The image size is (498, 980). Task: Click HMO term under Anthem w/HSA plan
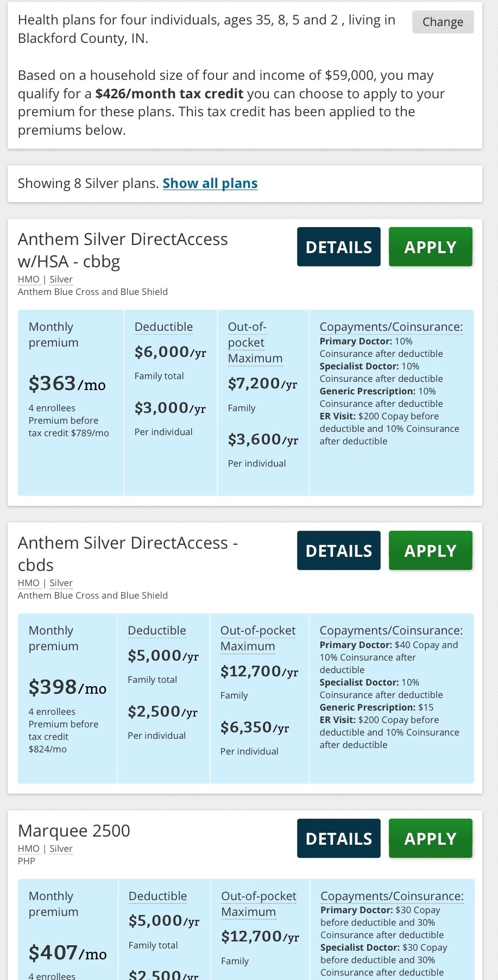pyautogui.click(x=29, y=279)
